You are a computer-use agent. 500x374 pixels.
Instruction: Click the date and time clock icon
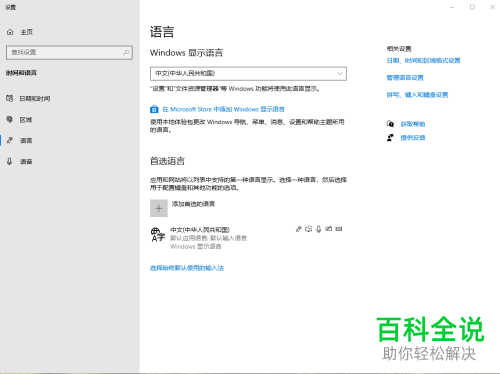10,98
